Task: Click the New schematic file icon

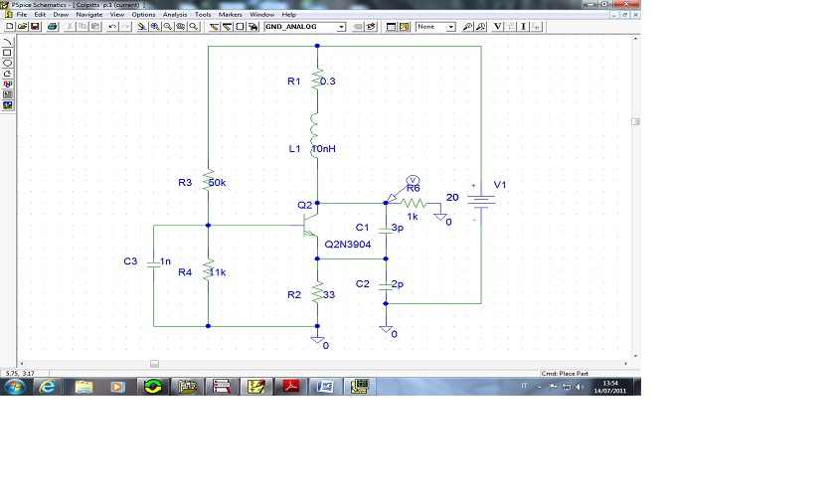Action: tap(9, 27)
